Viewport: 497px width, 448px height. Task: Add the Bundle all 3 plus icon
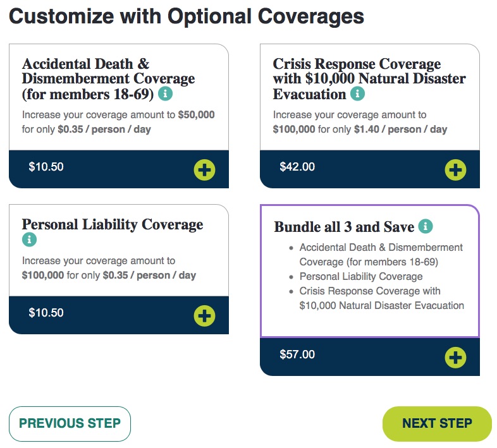tap(455, 358)
